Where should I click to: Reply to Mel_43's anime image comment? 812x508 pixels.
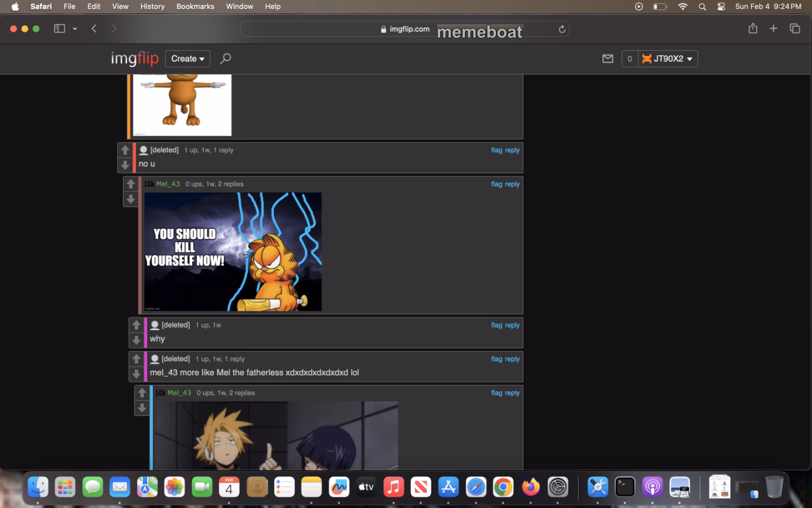pos(512,393)
